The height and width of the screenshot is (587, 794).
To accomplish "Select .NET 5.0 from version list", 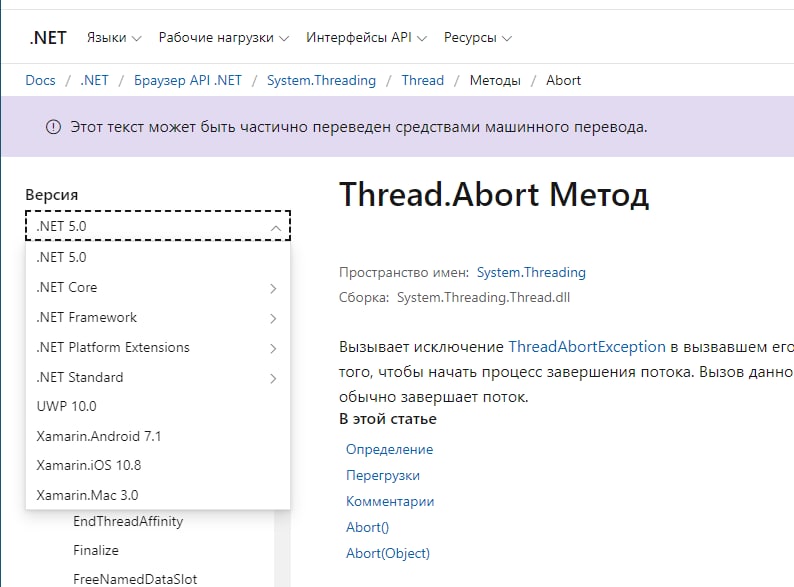I will pyautogui.click(x=158, y=257).
